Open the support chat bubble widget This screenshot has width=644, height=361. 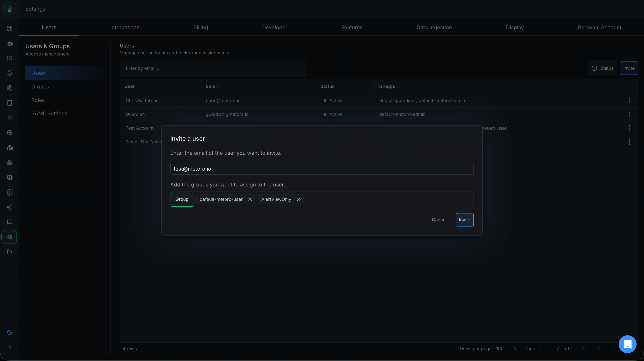pos(627,344)
